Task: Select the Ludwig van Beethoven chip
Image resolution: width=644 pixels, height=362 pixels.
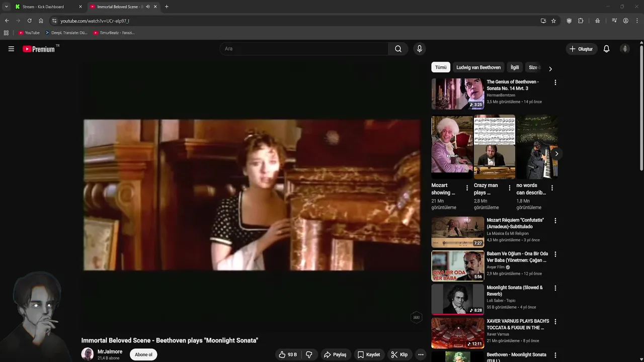Action: (478, 67)
